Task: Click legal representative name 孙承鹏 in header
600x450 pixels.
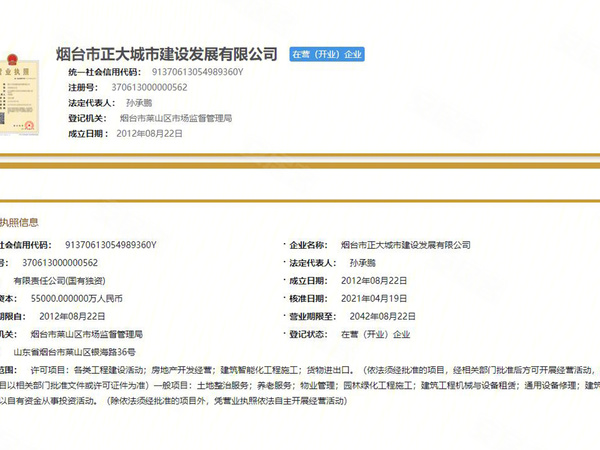Action: (x=139, y=103)
